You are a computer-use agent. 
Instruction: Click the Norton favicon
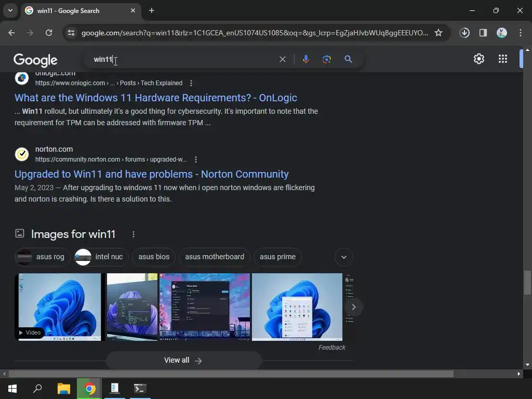pos(22,154)
